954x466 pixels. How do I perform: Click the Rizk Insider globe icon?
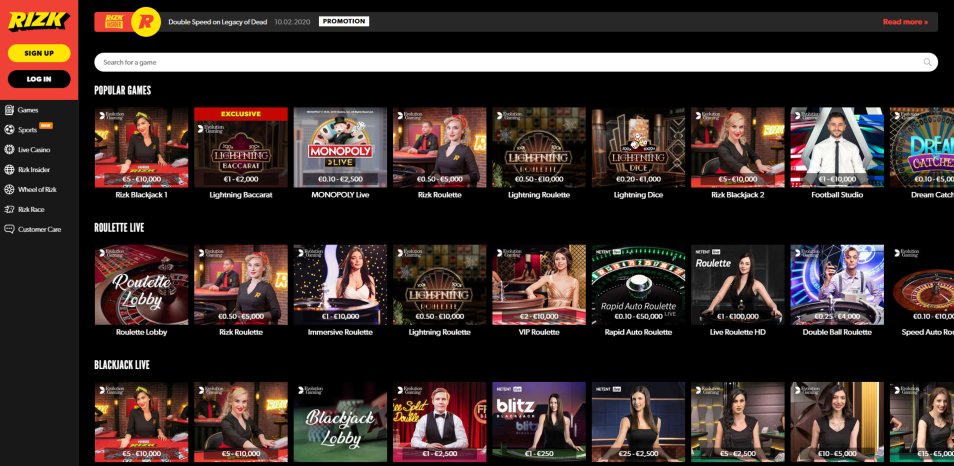click(x=9, y=170)
